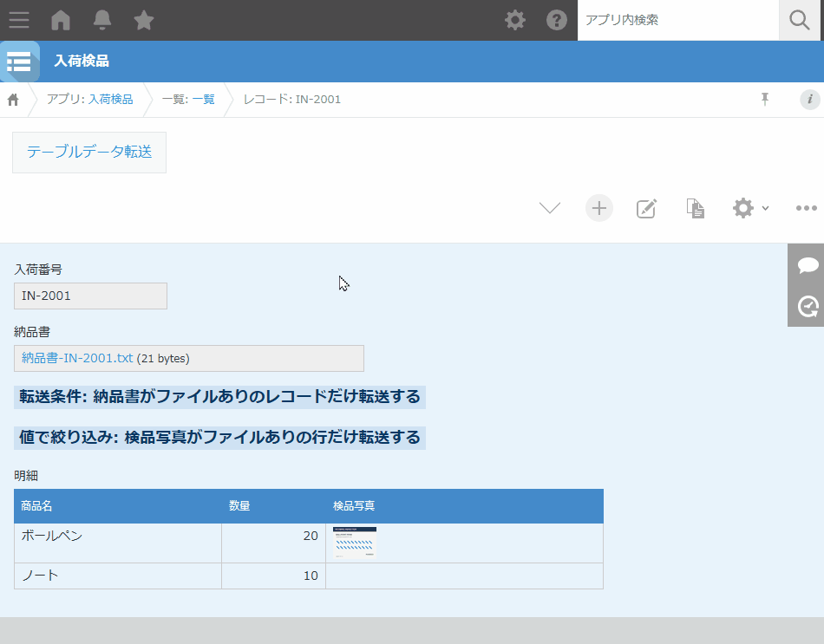Click the 検品写真 column header
The height and width of the screenshot is (644, 824).
(x=465, y=506)
